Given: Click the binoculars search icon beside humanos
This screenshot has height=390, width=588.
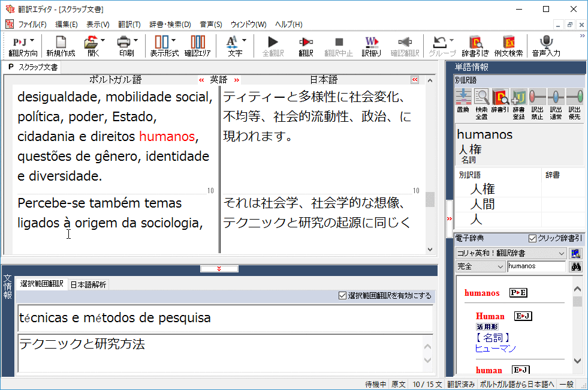Looking at the screenshot, I should (x=576, y=266).
